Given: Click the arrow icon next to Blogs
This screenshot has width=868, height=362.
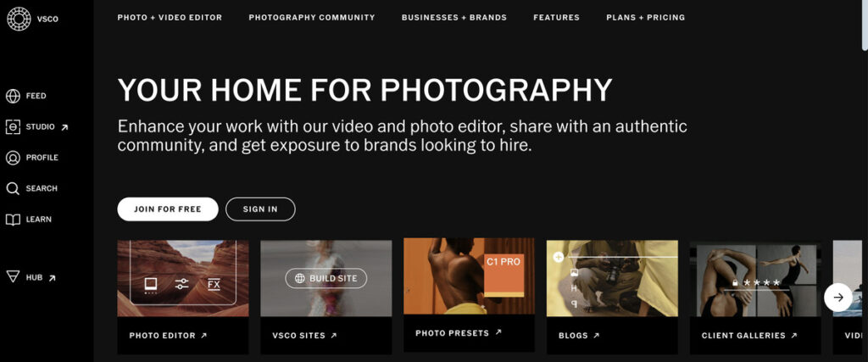Looking at the screenshot, I should coord(596,336).
